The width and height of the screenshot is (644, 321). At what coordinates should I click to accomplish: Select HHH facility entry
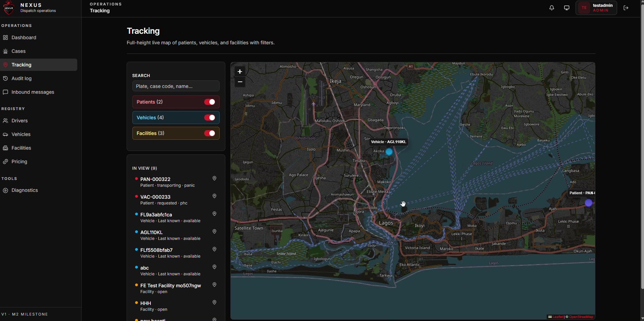[176, 306]
